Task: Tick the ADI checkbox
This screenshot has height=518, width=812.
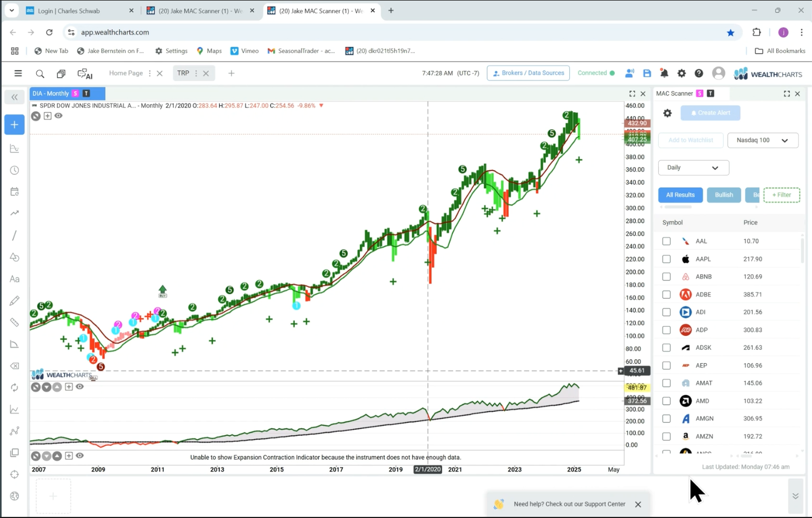Action: pos(666,312)
